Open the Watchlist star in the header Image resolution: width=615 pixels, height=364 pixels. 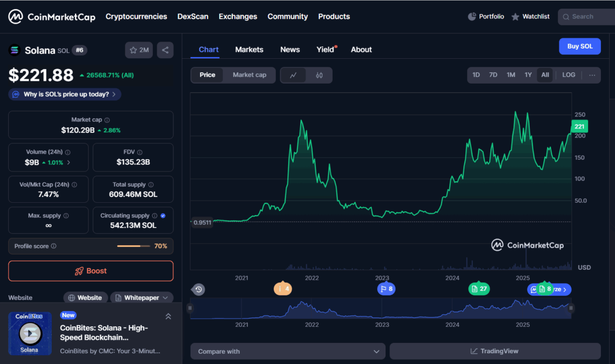515,17
